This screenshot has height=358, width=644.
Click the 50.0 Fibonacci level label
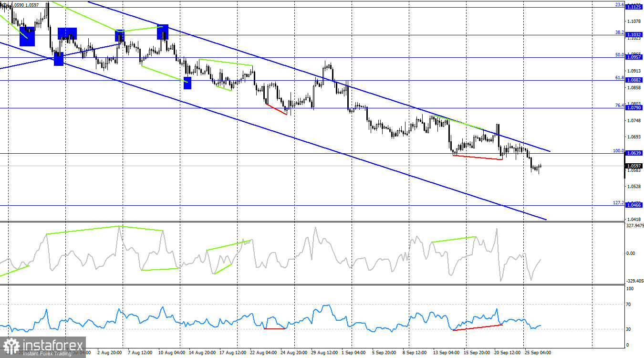pos(620,55)
